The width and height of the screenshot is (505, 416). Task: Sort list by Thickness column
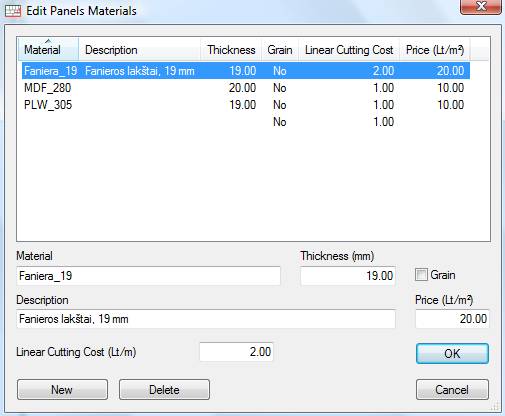point(231,50)
